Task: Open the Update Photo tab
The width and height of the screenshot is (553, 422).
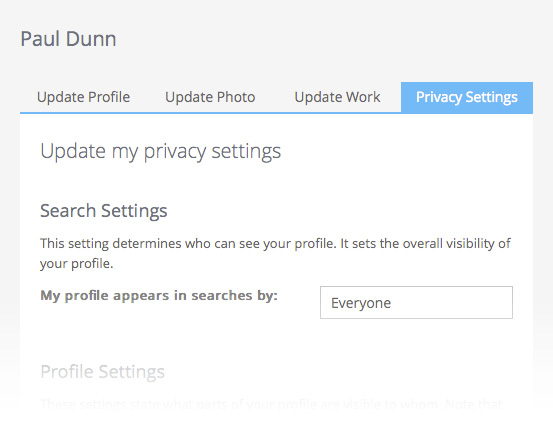Action: [210, 97]
